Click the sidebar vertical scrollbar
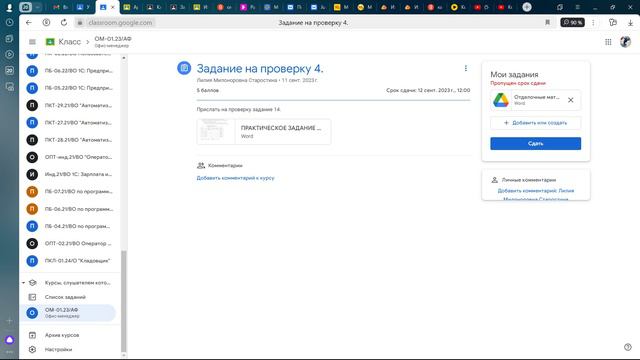Image resolution: width=640 pixels, height=360 pixels. click(x=124, y=301)
